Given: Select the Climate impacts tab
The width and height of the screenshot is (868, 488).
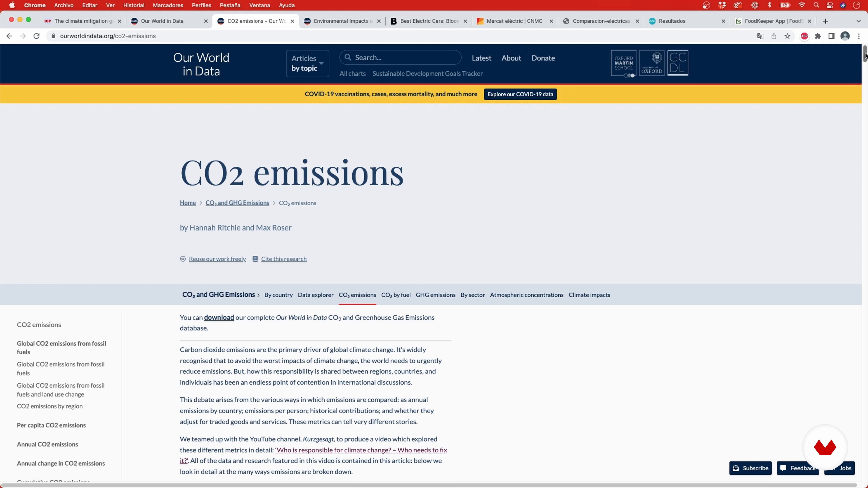Looking at the screenshot, I should (589, 295).
